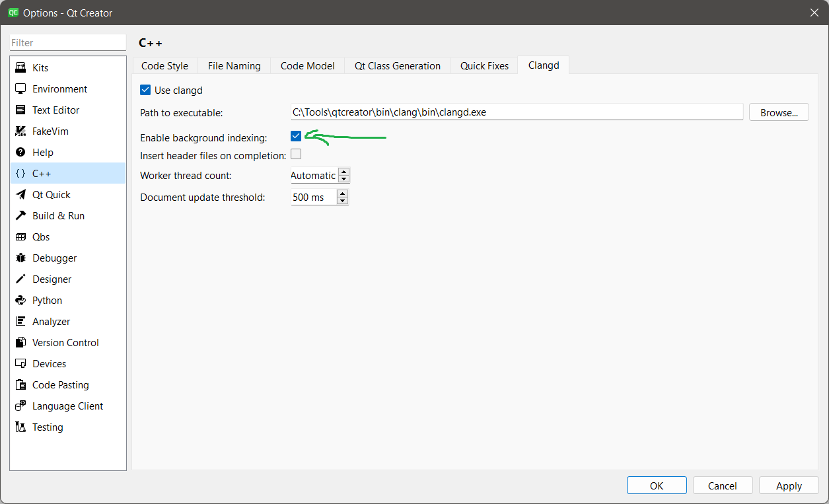Click the Code Pasting clipboard icon
The width and height of the screenshot is (829, 504).
[x=20, y=385]
